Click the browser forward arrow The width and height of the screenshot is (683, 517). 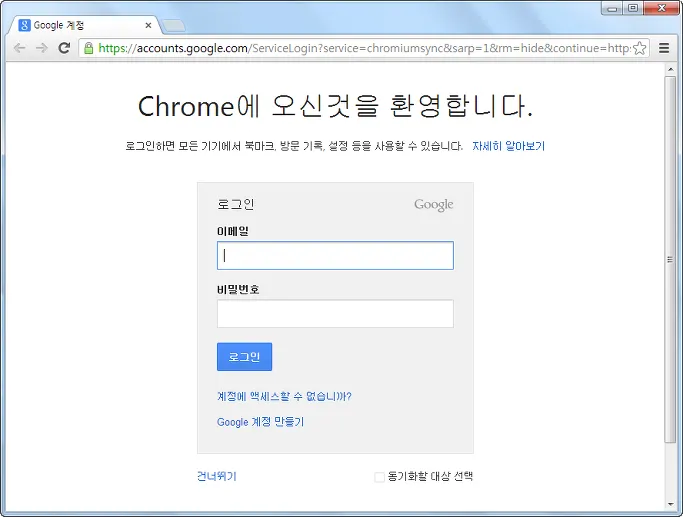click(42, 48)
